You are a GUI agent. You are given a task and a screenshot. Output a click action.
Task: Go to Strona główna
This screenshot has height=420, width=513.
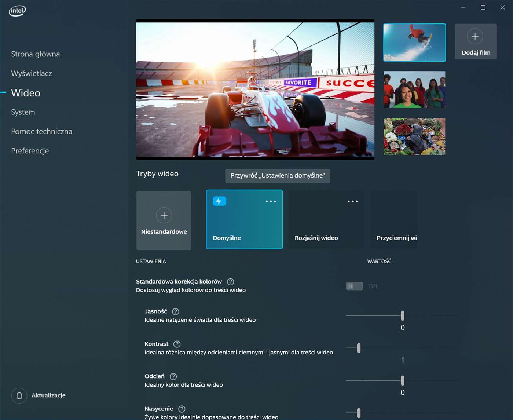tap(36, 54)
